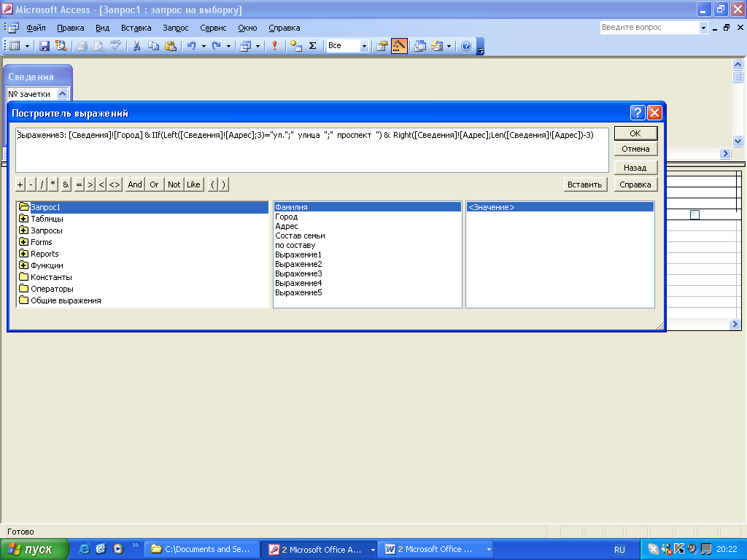Insert the ampersand concatenation operator

click(66, 184)
